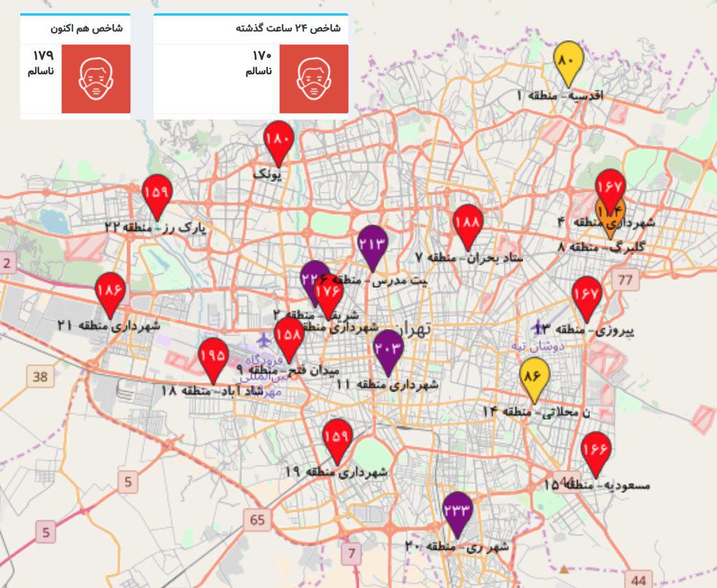717x588 pixels.
Task: Click the mask icon in 24-hour index card
Action: 313,79
